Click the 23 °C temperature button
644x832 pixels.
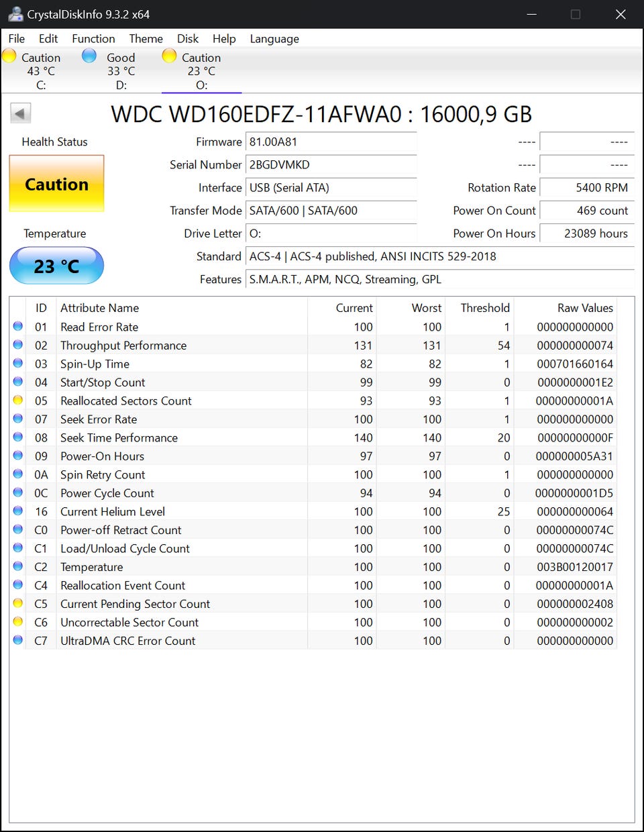[x=56, y=266]
